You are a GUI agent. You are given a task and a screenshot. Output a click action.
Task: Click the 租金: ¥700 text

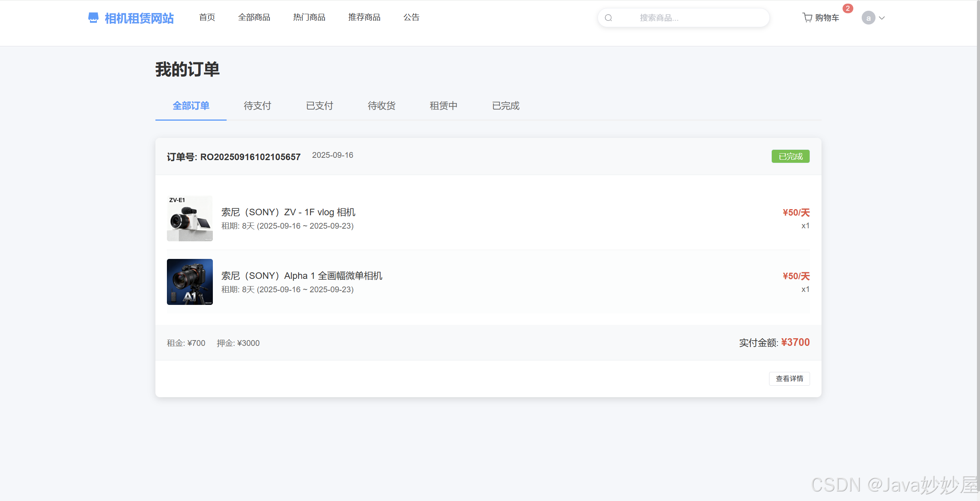(x=186, y=343)
